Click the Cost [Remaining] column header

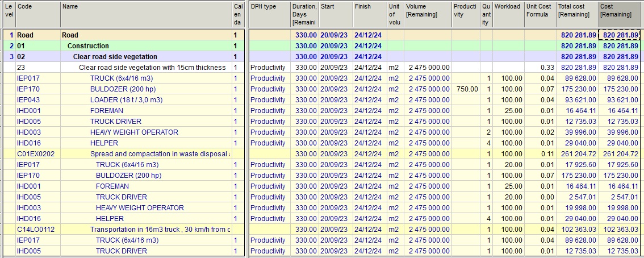620,14
